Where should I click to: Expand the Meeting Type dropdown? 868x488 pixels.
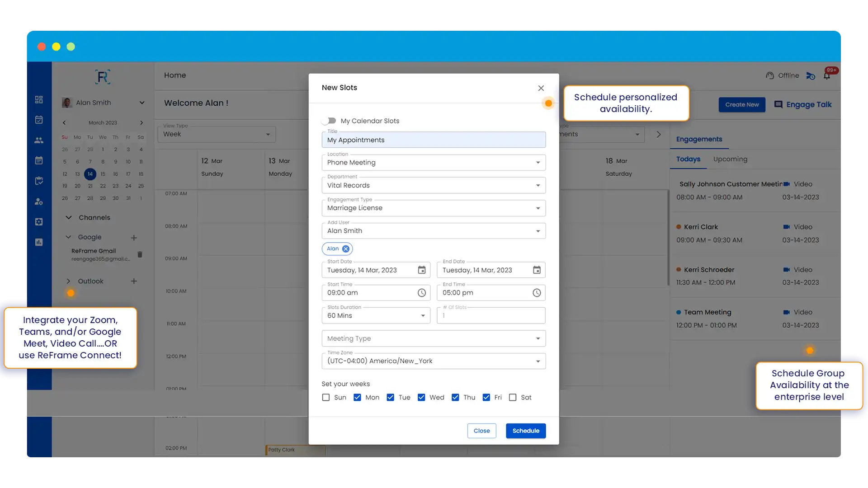[537, 338]
